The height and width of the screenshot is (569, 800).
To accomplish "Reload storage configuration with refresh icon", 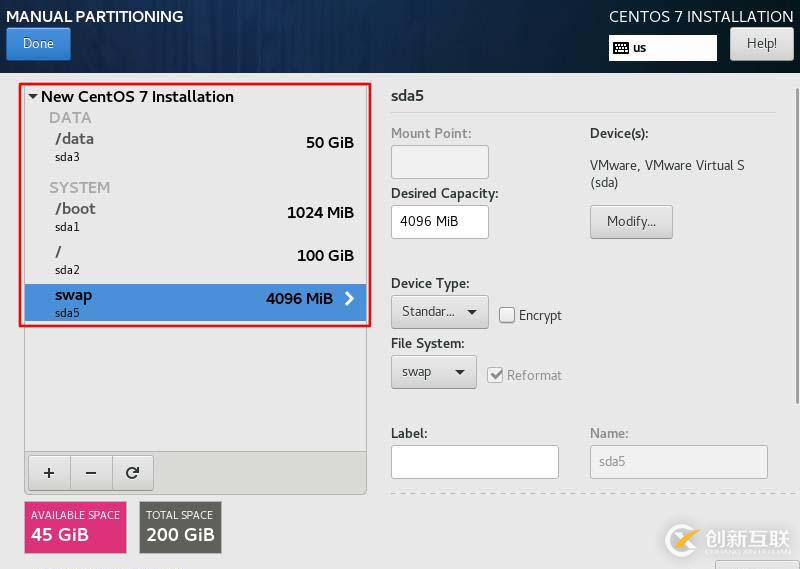I will click(x=133, y=473).
